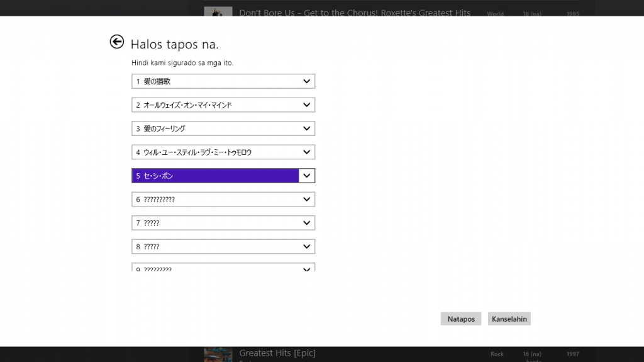This screenshot has height=362, width=644.
Task: Open the partially visible track 9 dropdown
Action: pyautogui.click(x=223, y=267)
